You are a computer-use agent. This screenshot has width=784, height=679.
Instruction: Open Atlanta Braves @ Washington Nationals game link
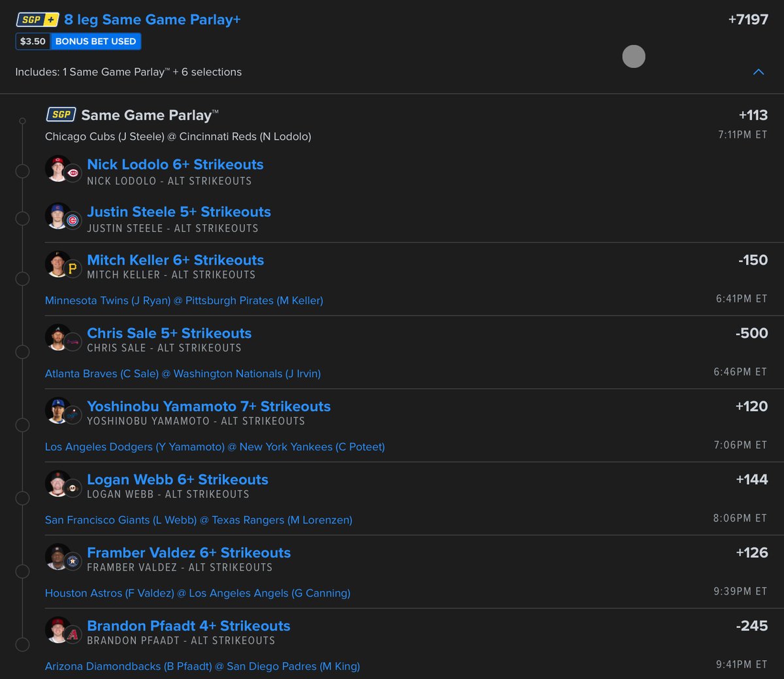tap(183, 374)
